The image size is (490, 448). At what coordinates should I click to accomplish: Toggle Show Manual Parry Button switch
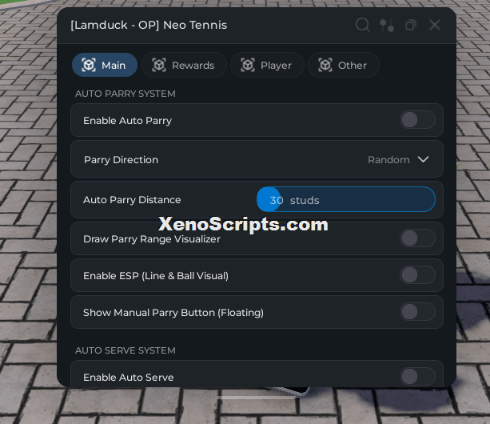point(417,312)
